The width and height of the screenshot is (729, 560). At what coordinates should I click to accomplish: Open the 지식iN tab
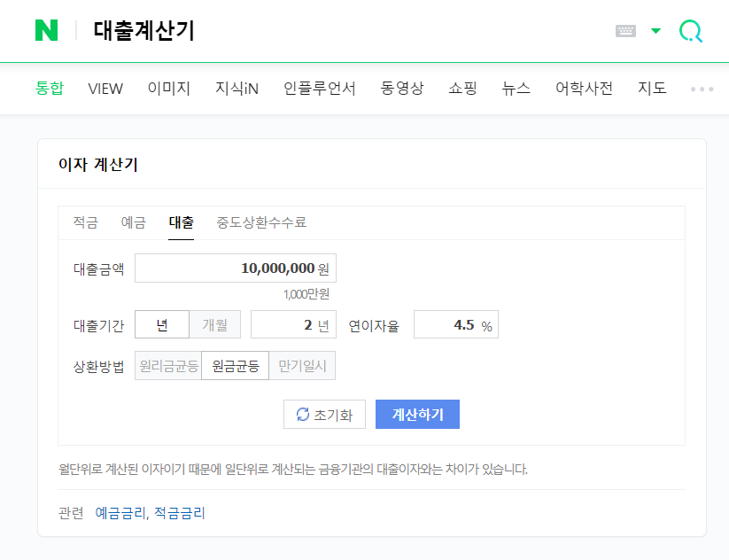tap(237, 88)
